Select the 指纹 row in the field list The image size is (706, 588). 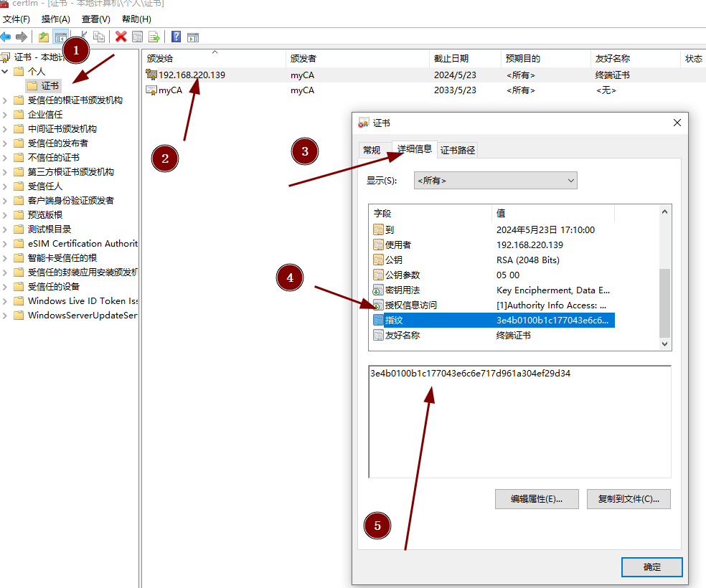coord(493,321)
